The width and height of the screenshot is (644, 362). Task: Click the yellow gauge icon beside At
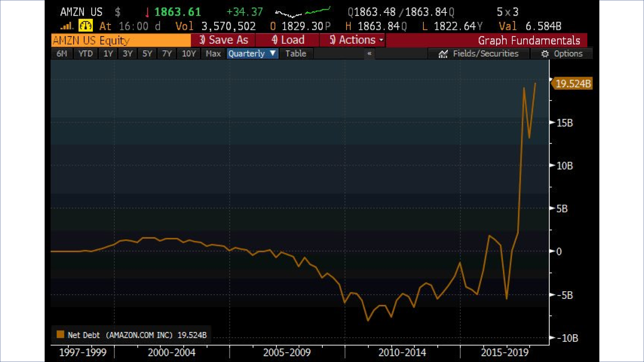(x=85, y=26)
